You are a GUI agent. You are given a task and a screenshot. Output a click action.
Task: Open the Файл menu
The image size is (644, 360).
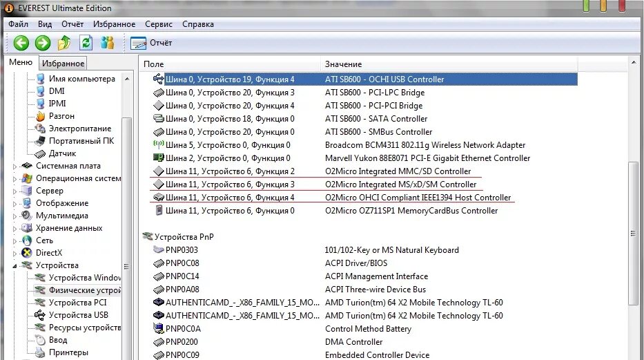point(19,24)
